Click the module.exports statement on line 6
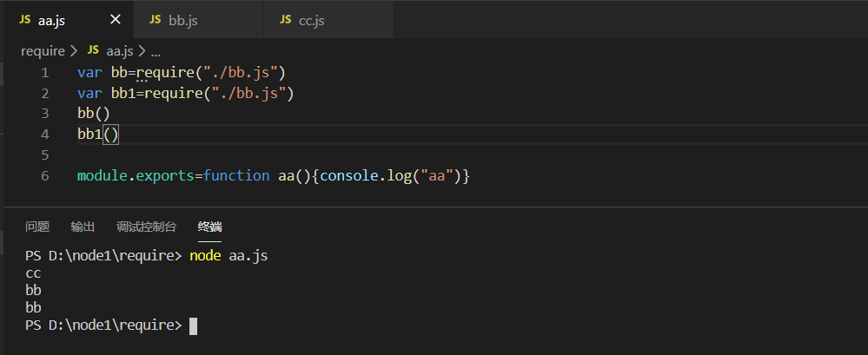The height and width of the screenshot is (355, 868). tap(274, 176)
